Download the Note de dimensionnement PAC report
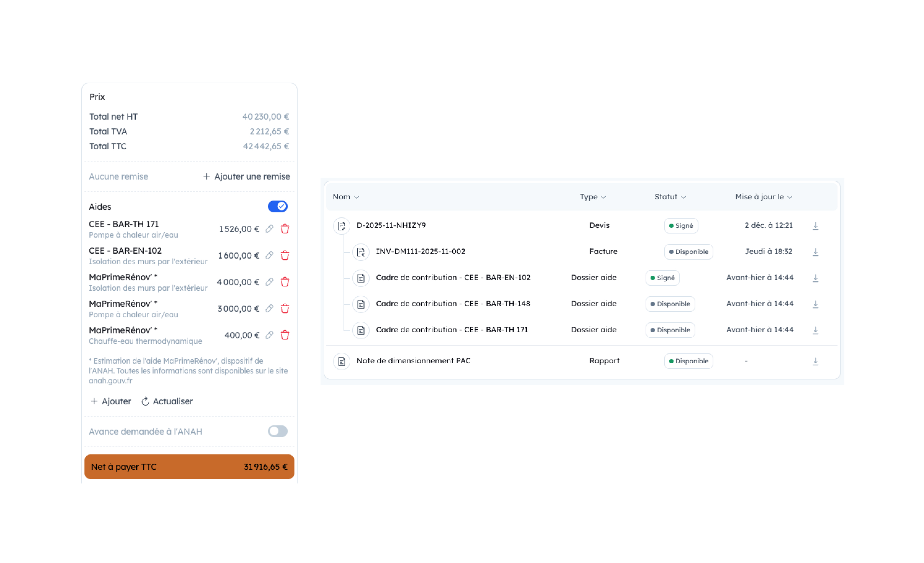Image resolution: width=924 pixels, height=563 pixels. 816,361
